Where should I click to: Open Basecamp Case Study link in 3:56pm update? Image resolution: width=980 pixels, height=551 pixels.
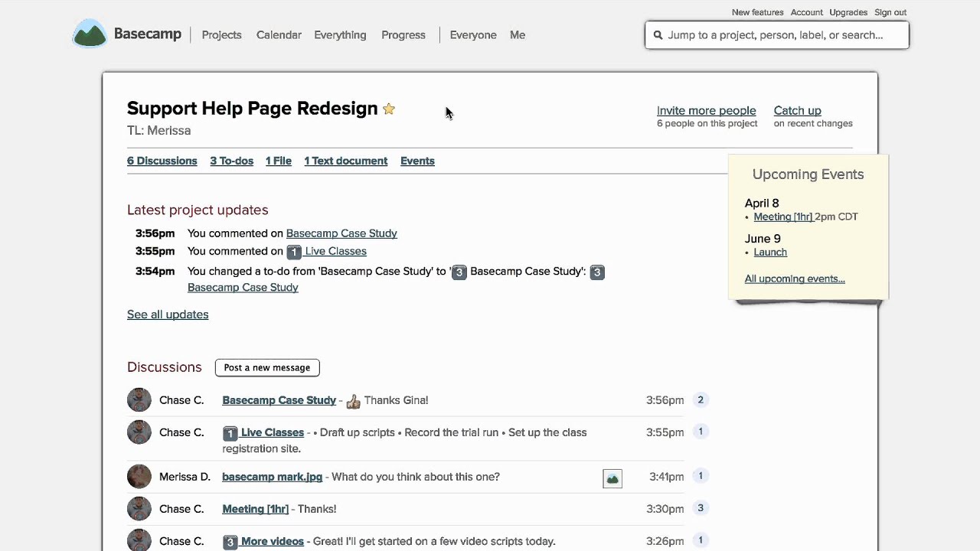click(341, 233)
